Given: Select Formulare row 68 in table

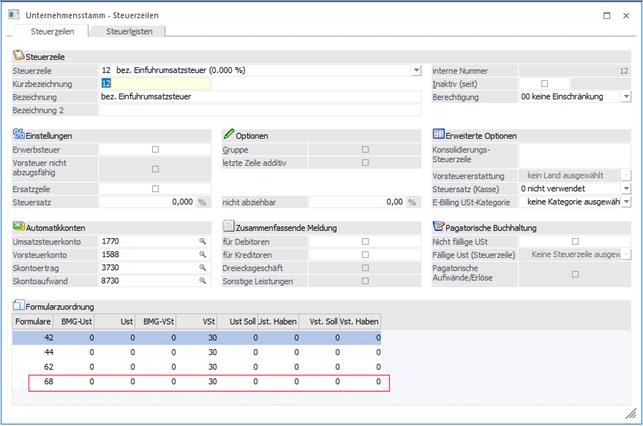Looking at the screenshot, I should 47,381.
